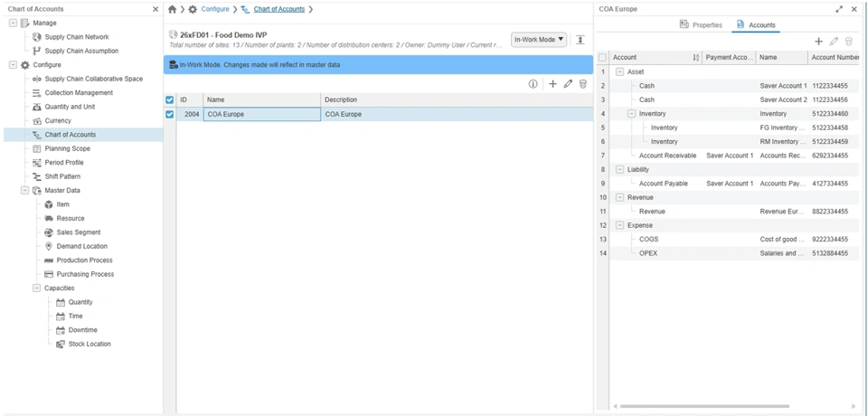
Task: Select Quantity under Capacities
Action: pyautogui.click(x=80, y=302)
